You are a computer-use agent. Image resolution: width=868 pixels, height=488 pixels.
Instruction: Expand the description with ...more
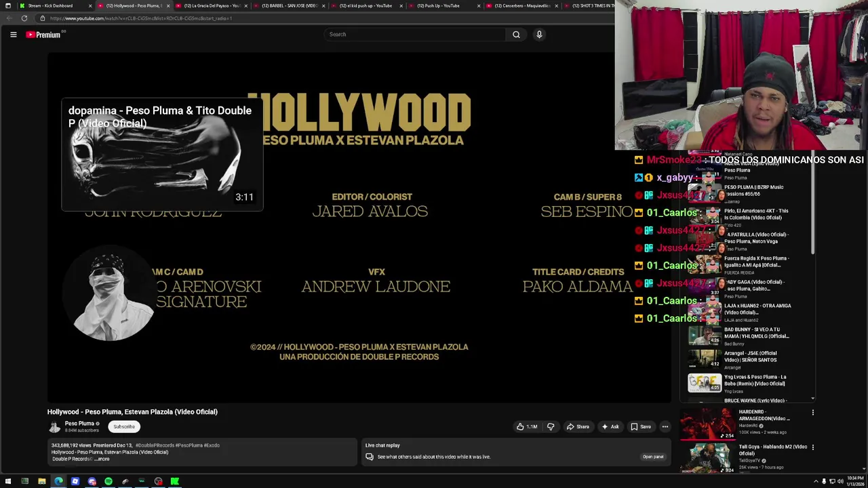tap(102, 459)
